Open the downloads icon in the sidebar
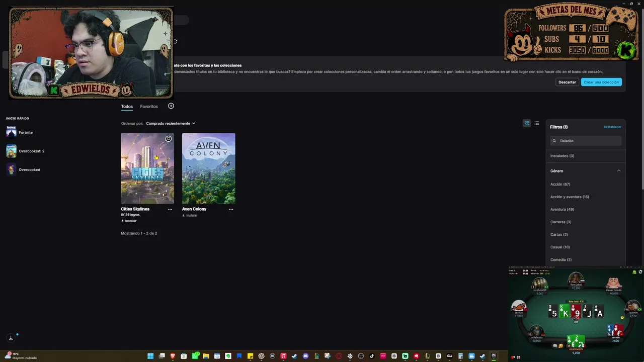The image size is (644, 362). (11, 338)
